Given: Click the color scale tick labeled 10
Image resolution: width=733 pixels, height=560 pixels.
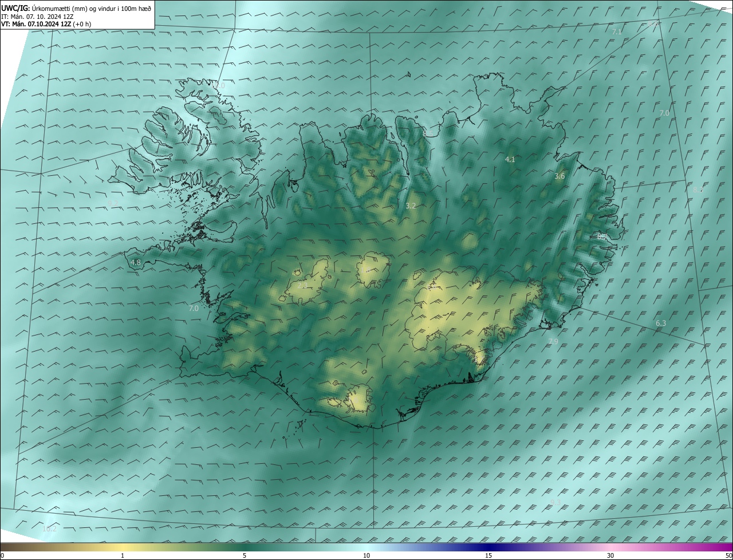Looking at the screenshot, I should click(x=366, y=555).
